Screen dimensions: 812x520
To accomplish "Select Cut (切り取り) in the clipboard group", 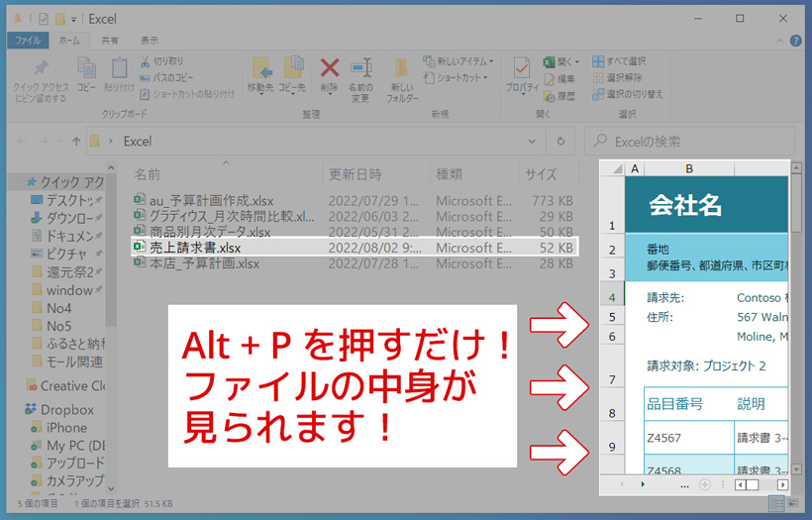I will [161, 61].
